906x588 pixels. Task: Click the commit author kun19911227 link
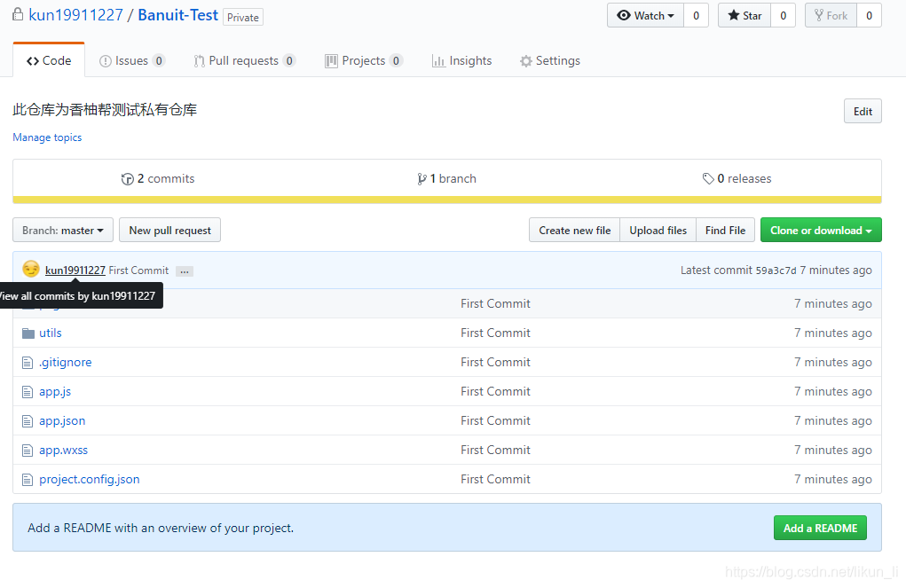pos(75,270)
